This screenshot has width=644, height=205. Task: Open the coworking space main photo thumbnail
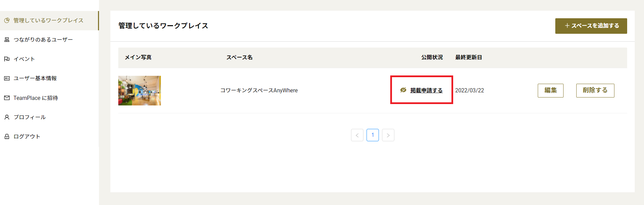tap(140, 91)
